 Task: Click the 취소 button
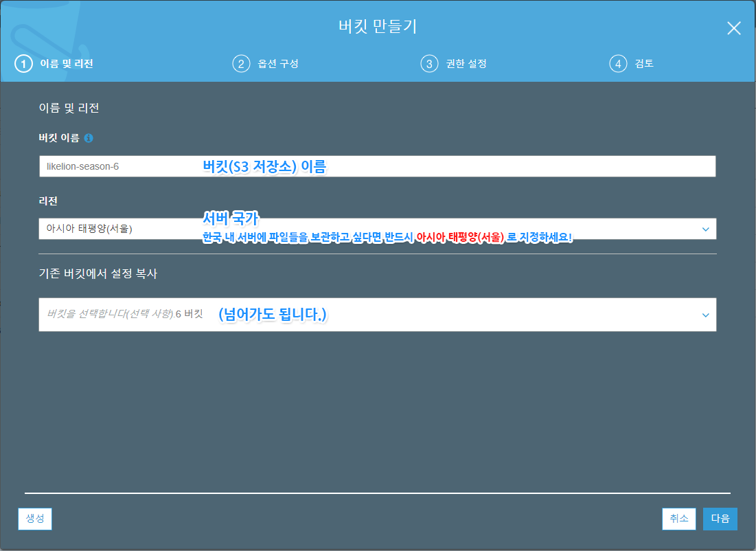[x=679, y=519]
